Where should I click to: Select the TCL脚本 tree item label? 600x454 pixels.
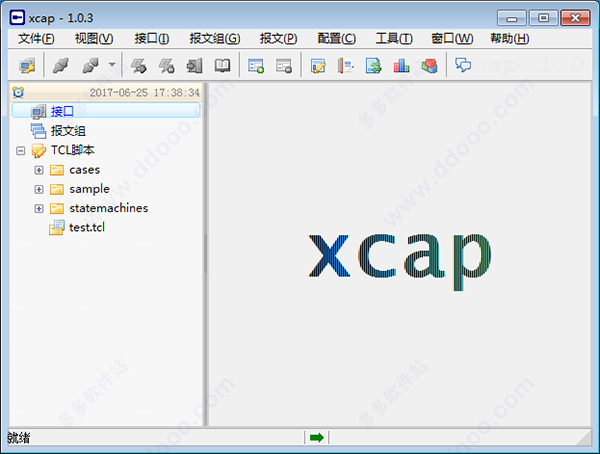click(x=73, y=150)
